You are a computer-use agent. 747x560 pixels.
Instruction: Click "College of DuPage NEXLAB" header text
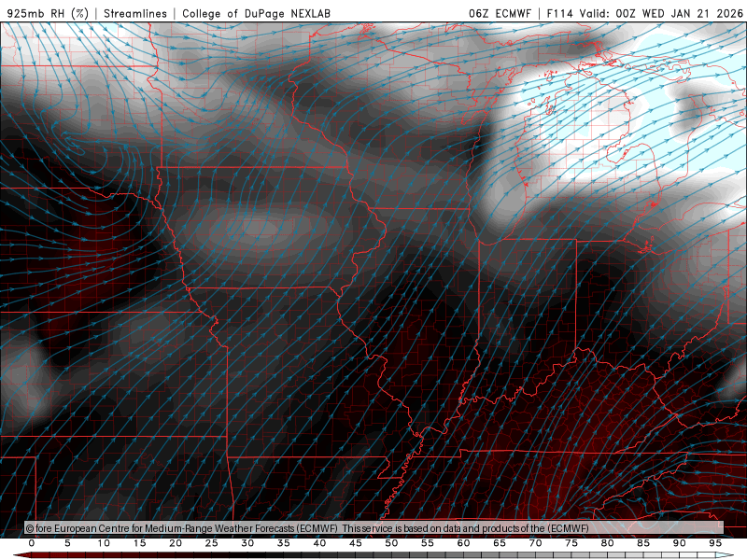point(256,13)
